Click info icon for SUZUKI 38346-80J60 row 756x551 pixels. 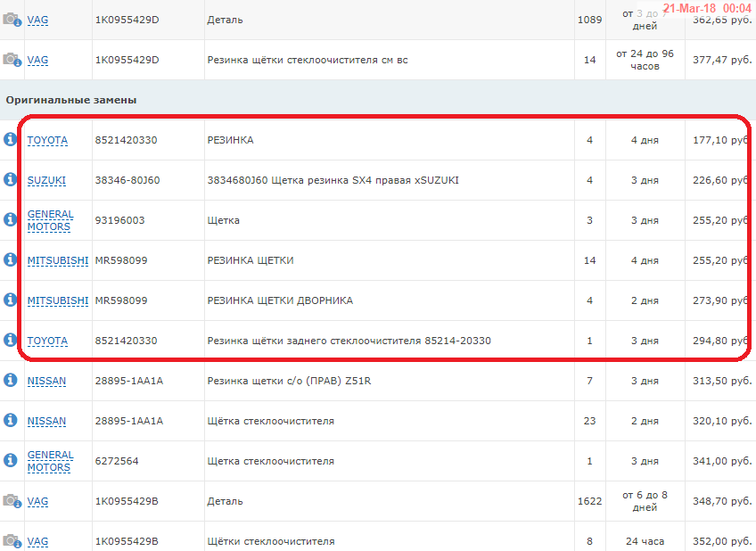(x=10, y=180)
